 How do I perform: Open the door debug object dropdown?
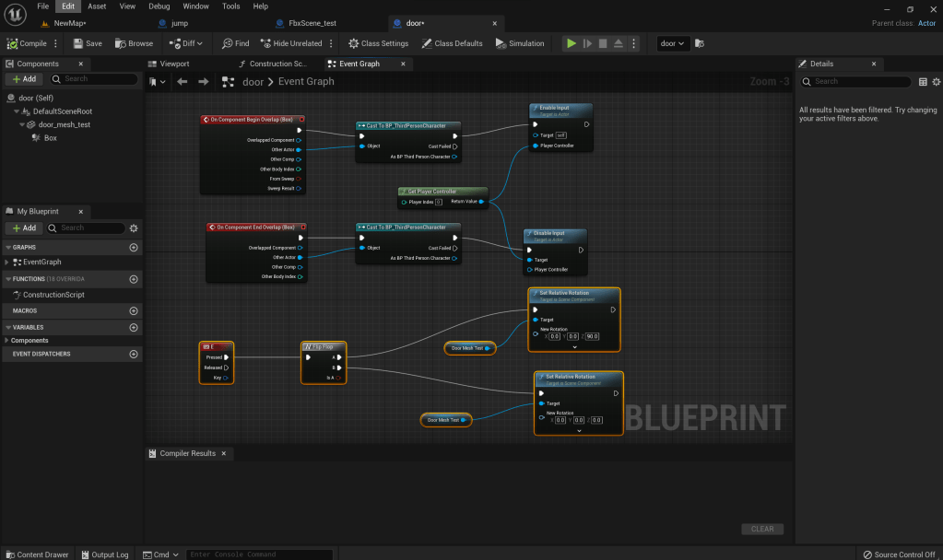coord(673,43)
